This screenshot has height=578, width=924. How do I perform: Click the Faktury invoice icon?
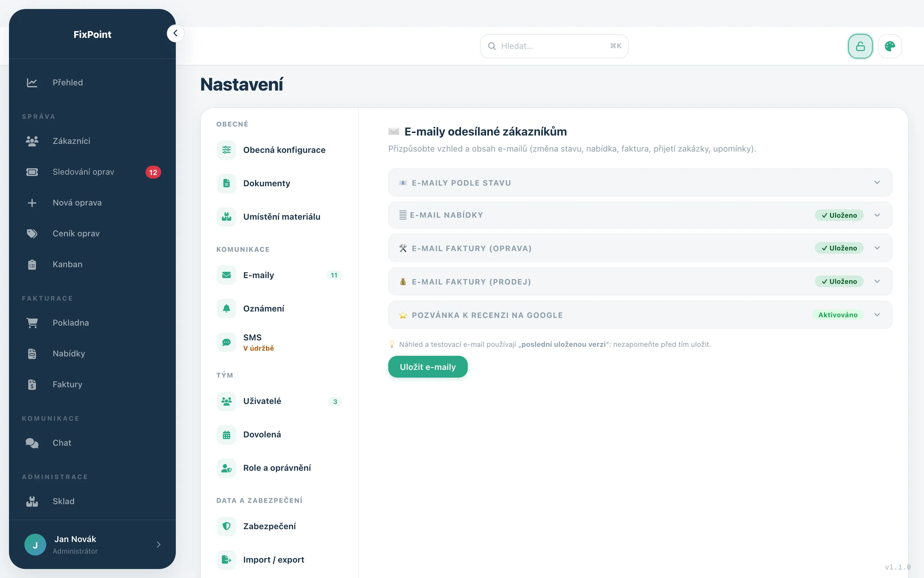click(32, 385)
